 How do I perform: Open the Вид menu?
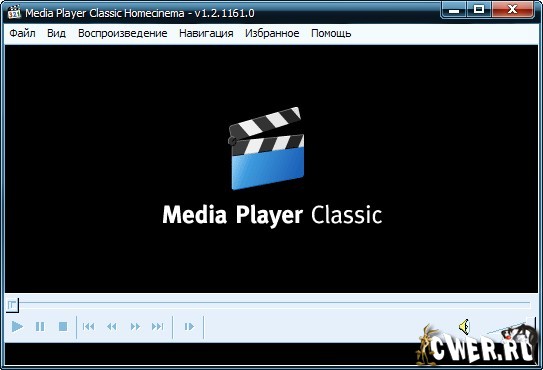tap(56, 33)
